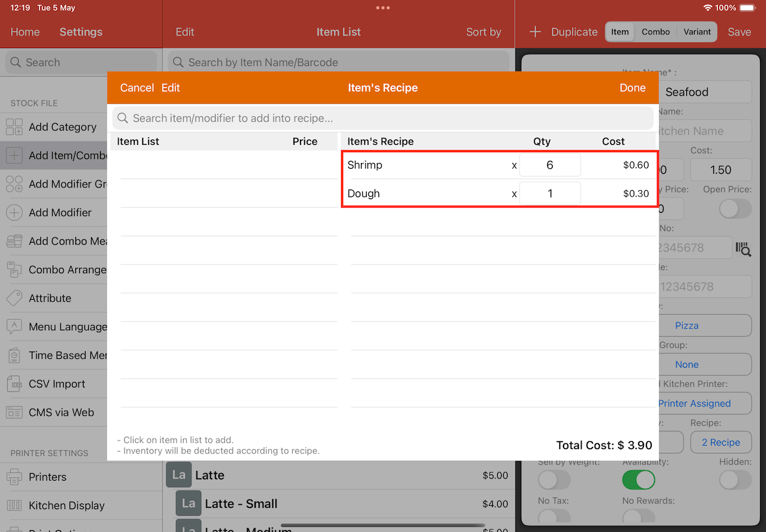Confirm recipe with Done
The width and height of the screenshot is (766, 532).
[633, 88]
